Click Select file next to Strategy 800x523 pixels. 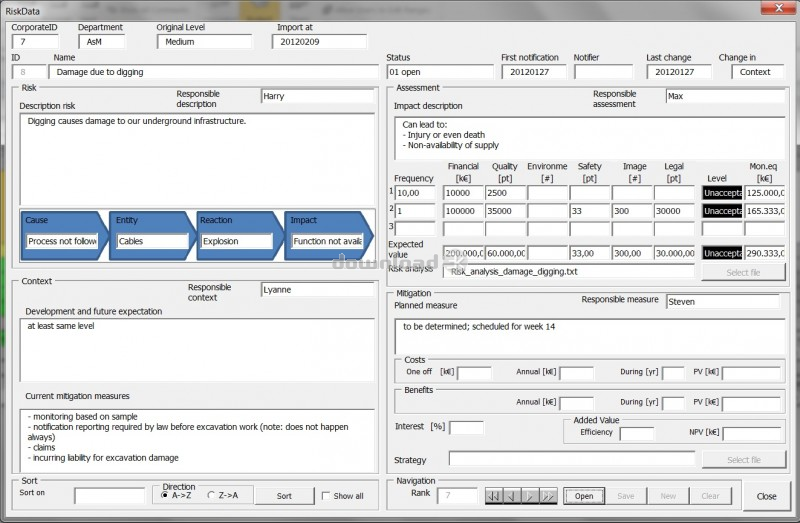click(744, 460)
